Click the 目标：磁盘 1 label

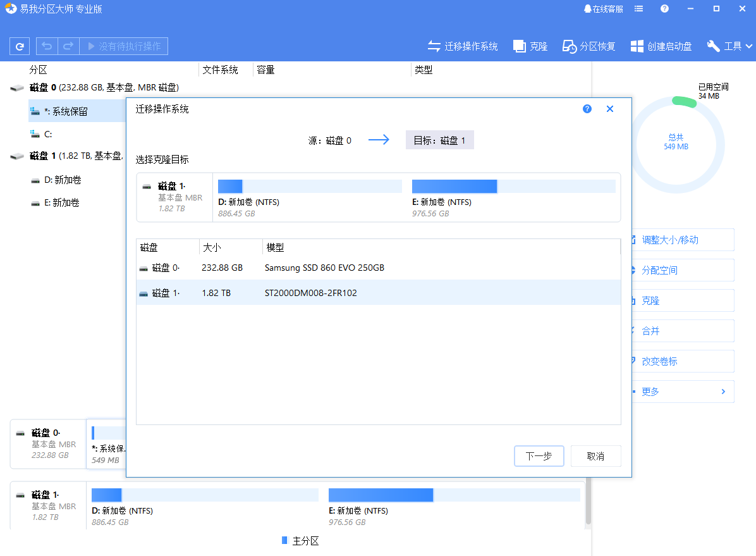(439, 140)
